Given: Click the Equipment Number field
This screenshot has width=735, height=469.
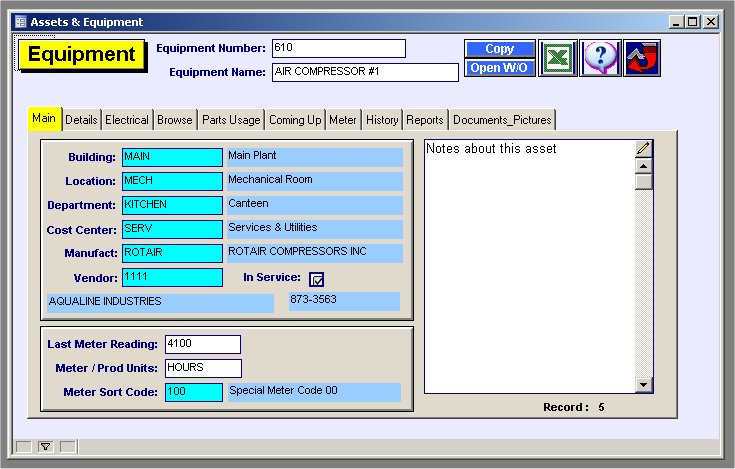Looking at the screenshot, I should click(x=339, y=48).
